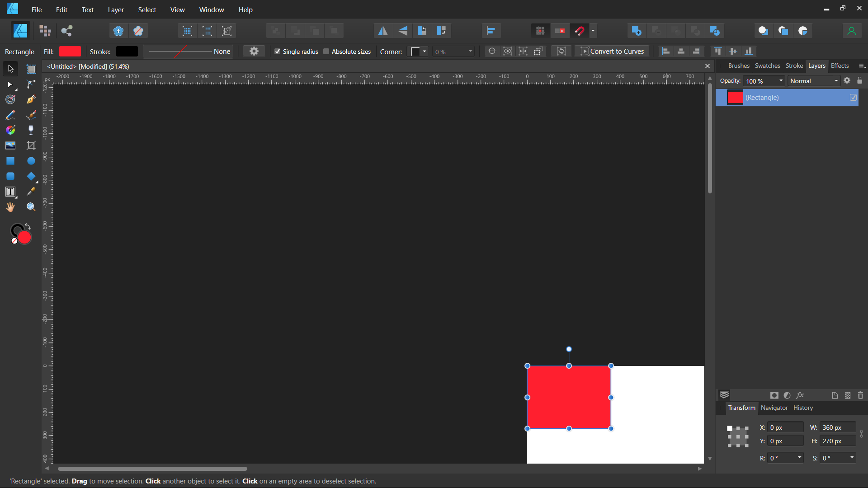Switch to the Swatches tab
Image resolution: width=868 pixels, height=488 pixels.
click(x=767, y=66)
